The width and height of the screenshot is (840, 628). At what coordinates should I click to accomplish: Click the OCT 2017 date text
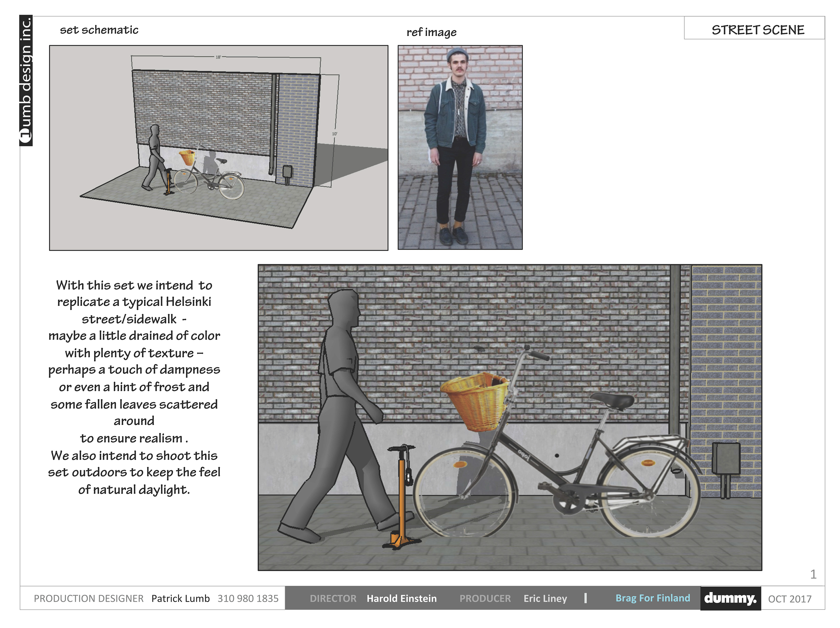789,599
